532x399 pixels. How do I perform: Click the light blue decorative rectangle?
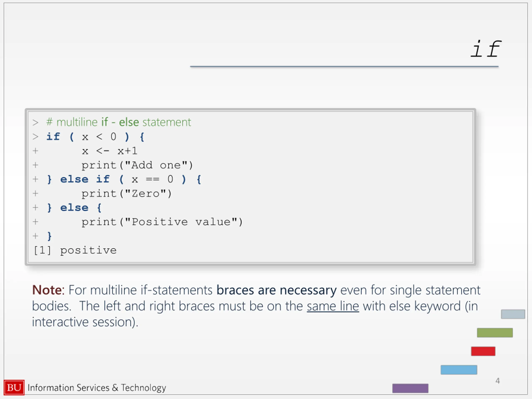(459, 370)
